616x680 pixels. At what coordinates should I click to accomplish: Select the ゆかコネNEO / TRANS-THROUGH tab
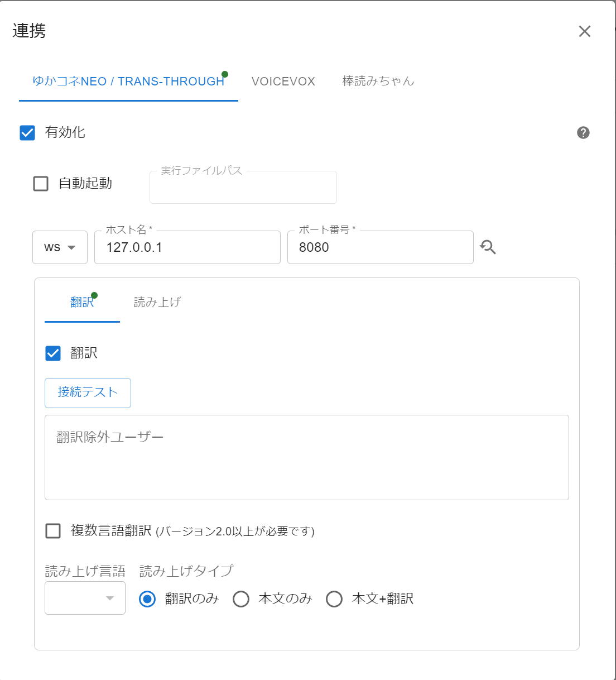pos(128,82)
